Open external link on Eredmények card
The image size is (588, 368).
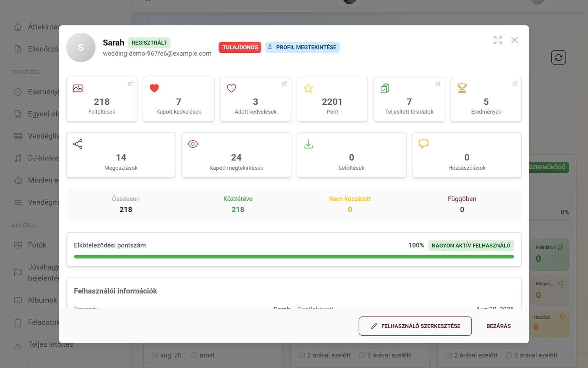coord(515,84)
